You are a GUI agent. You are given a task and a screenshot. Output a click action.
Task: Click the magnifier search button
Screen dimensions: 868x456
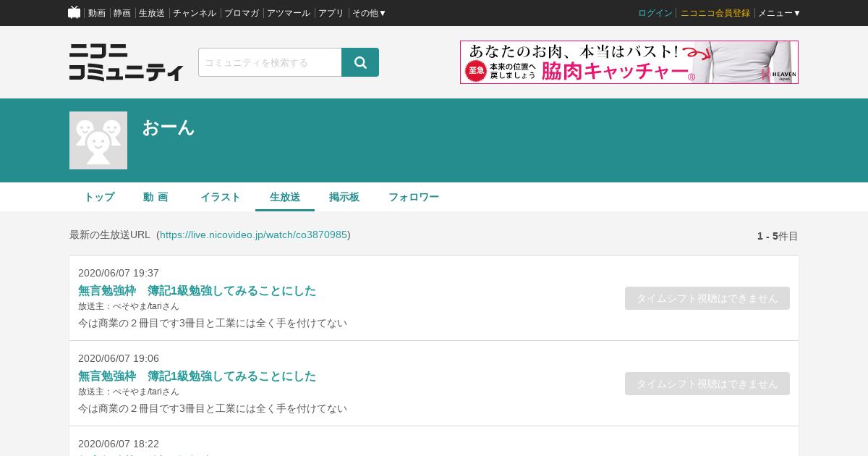pyautogui.click(x=360, y=62)
